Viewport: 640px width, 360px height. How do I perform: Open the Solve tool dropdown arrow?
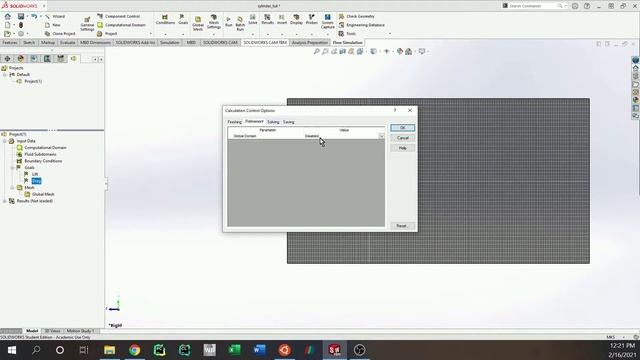tap(253, 34)
